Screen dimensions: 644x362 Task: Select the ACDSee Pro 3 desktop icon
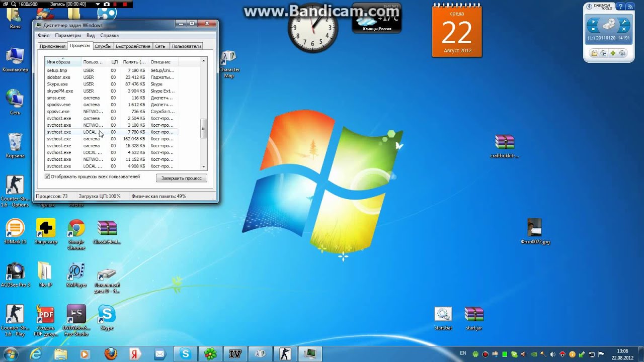15,275
